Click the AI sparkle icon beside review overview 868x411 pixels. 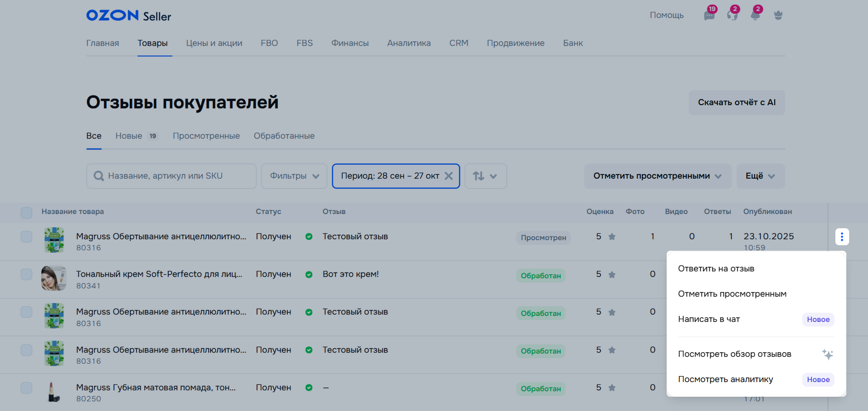point(828,354)
